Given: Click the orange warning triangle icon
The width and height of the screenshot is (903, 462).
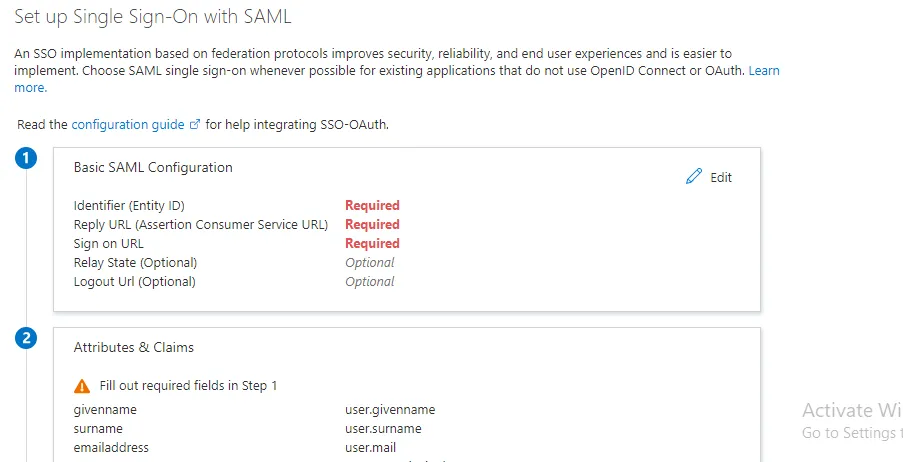Looking at the screenshot, I should [82, 386].
